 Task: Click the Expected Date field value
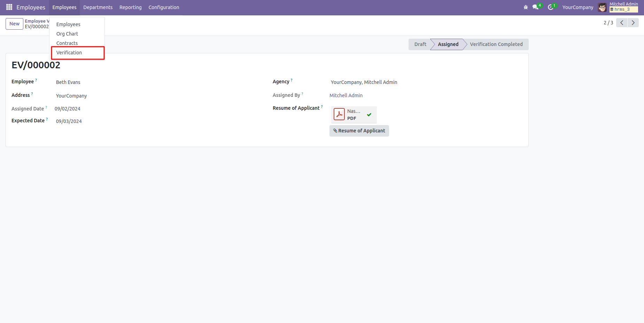point(69,121)
